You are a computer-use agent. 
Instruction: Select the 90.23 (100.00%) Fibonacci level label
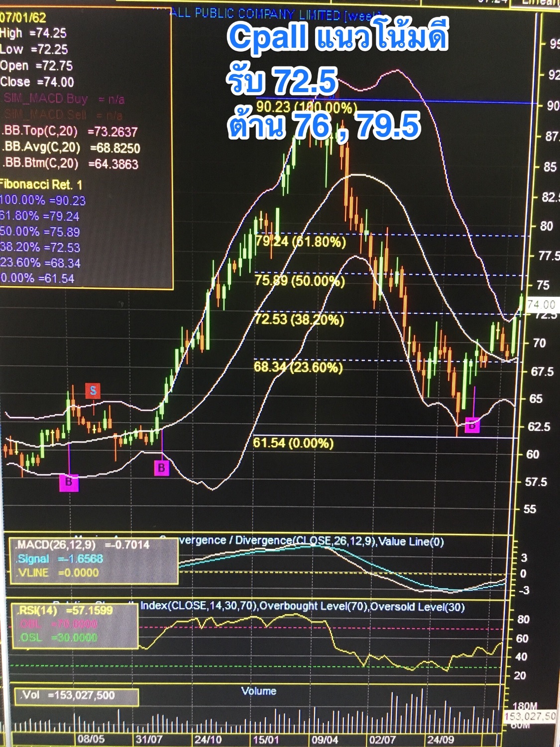coord(307,107)
